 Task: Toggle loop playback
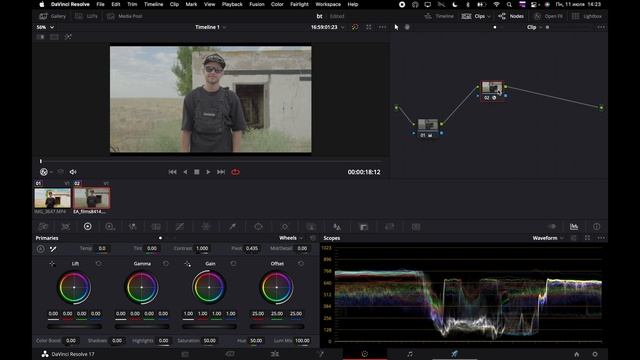pos(236,172)
